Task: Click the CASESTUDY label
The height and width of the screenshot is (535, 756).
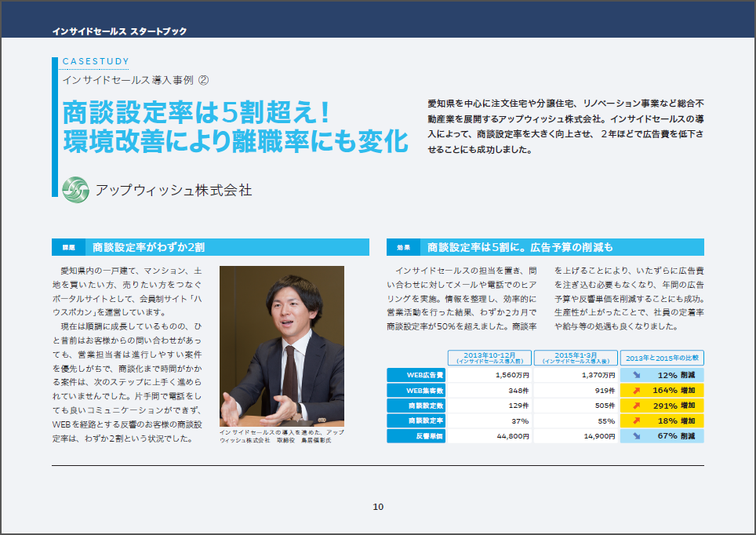Action: 96,61
